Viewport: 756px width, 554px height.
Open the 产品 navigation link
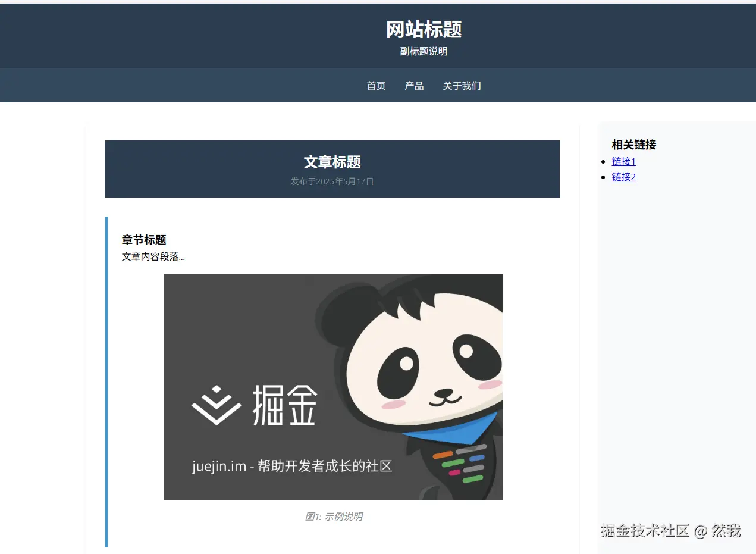click(414, 86)
